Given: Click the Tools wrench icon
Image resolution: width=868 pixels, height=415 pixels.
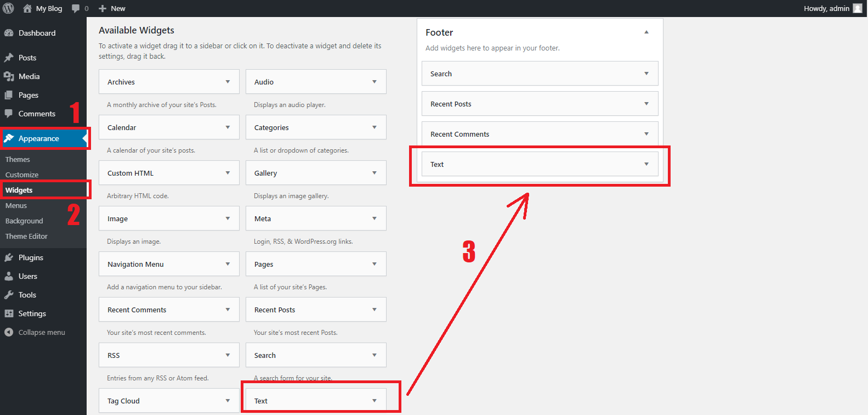Looking at the screenshot, I should pyautogui.click(x=9, y=295).
